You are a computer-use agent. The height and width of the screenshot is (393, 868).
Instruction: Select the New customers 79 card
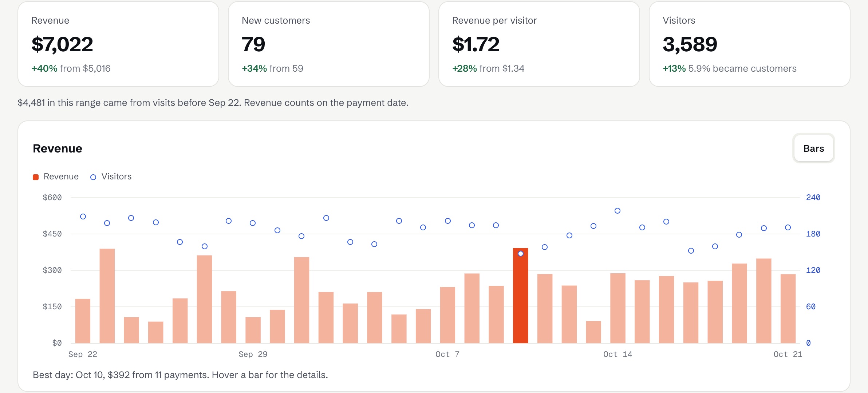coord(329,44)
